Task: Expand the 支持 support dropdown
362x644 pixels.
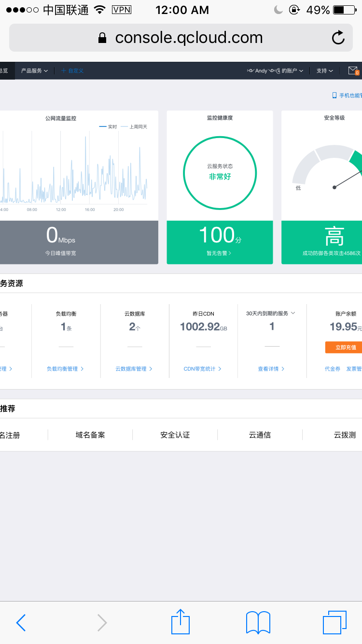Action: tap(324, 71)
